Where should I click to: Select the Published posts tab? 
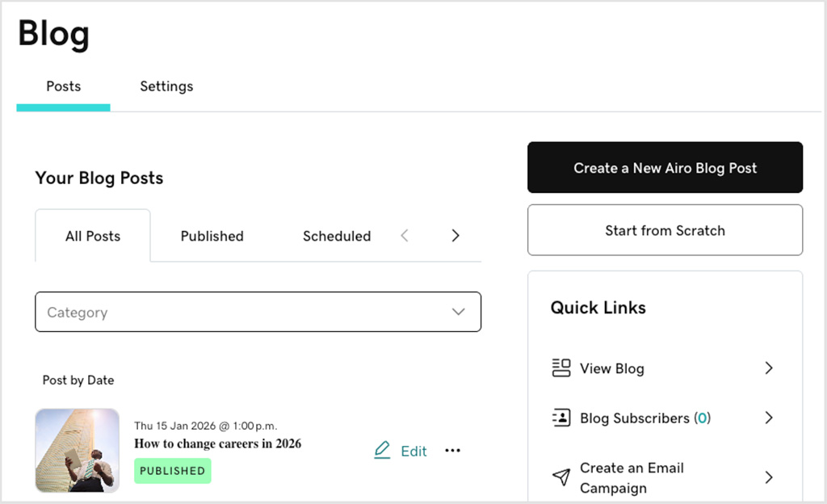(212, 236)
